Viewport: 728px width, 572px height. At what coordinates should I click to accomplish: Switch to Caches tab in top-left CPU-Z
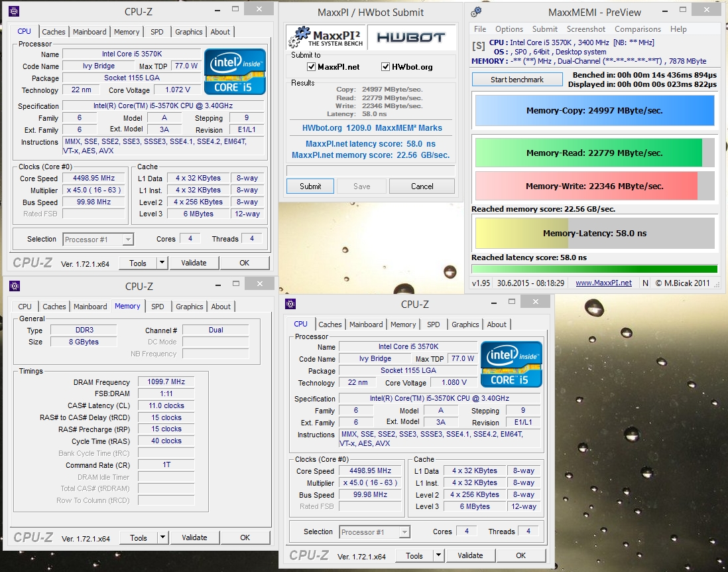54,32
